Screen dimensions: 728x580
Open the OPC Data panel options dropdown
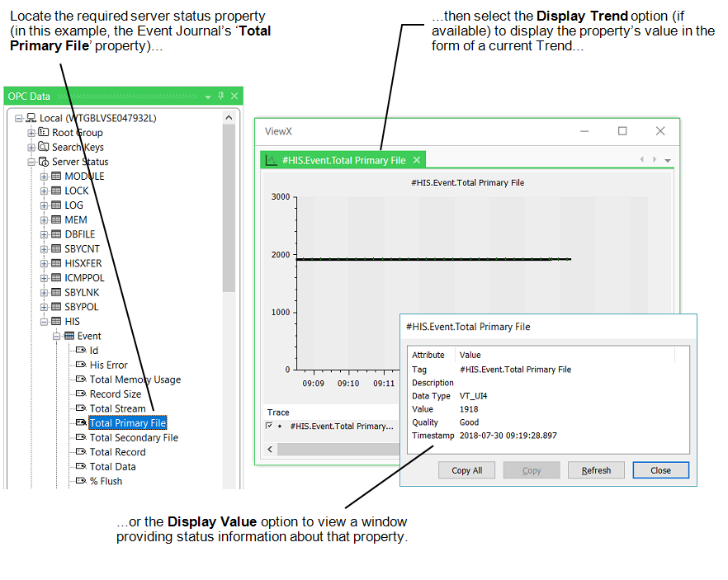pyautogui.click(x=208, y=97)
